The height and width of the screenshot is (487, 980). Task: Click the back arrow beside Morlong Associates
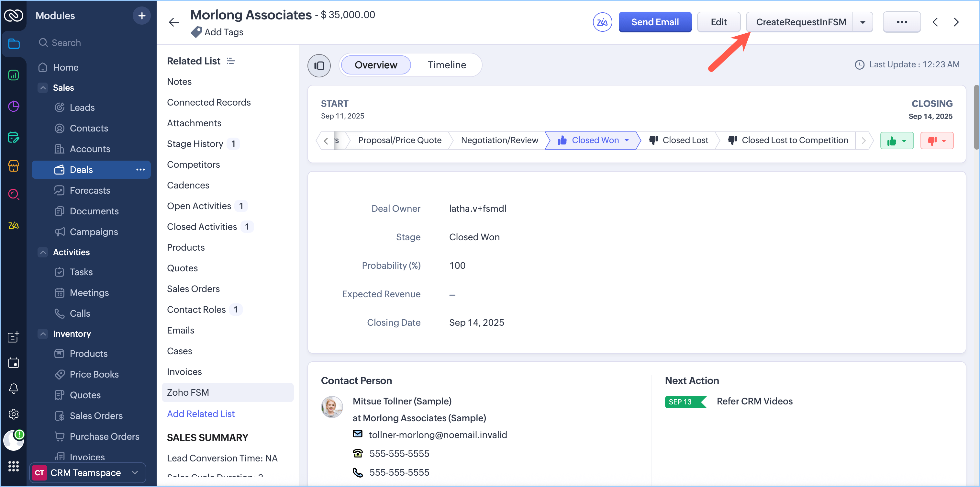[x=174, y=22]
